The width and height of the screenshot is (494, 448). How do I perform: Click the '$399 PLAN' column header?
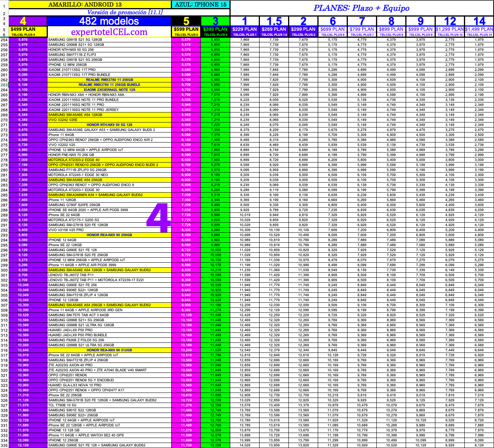point(216,29)
